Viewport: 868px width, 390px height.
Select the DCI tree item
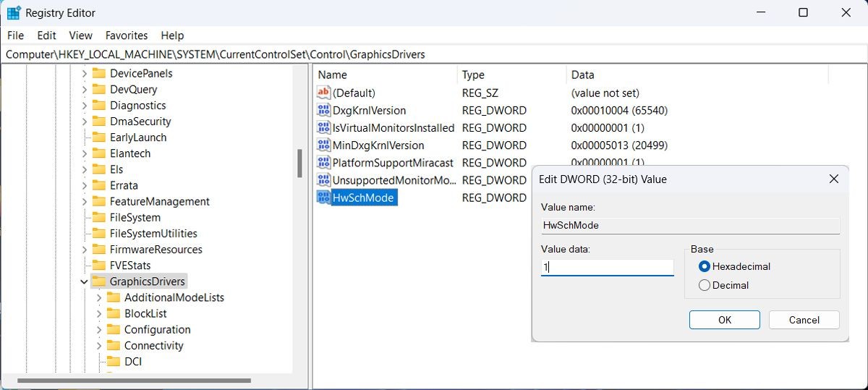click(x=133, y=361)
